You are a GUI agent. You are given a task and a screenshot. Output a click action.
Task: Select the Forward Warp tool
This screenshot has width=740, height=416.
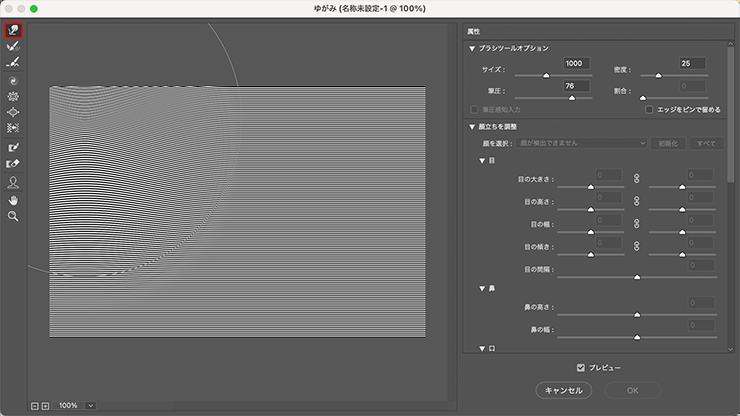click(x=14, y=30)
